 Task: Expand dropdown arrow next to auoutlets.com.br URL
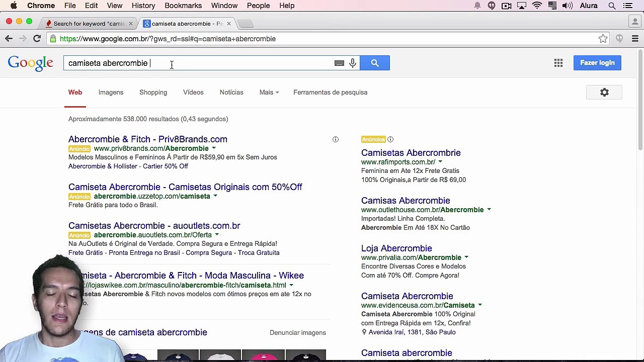pos(217,235)
